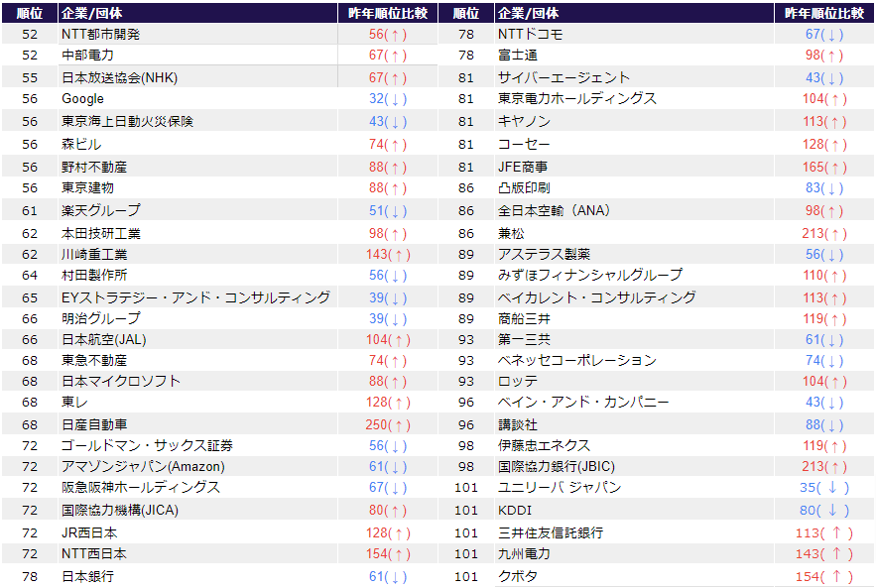Click the left 企業/団体 column header
The width and height of the screenshot is (876, 588).
pos(91,13)
